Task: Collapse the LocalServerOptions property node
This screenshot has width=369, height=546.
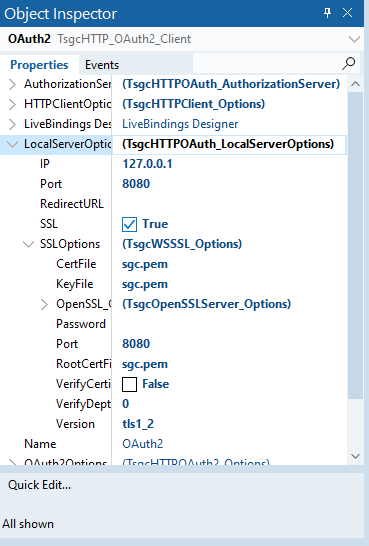Action: tap(13, 144)
